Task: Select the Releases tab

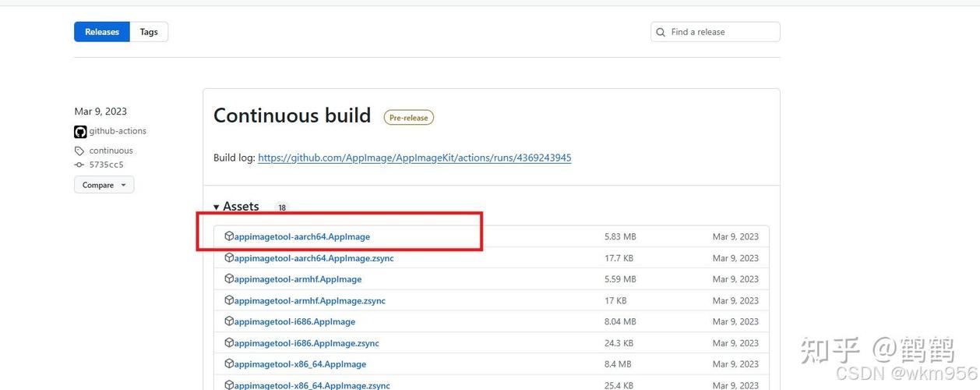Action: (x=102, y=32)
